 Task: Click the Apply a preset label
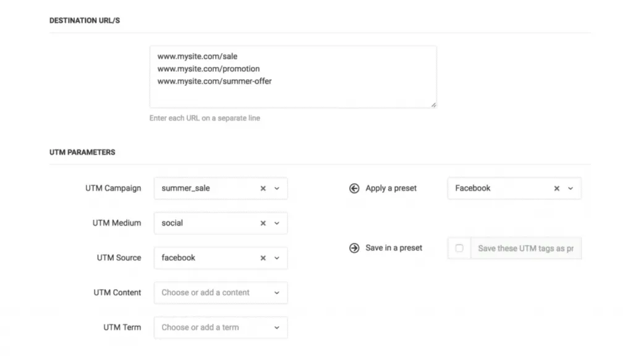click(x=391, y=188)
